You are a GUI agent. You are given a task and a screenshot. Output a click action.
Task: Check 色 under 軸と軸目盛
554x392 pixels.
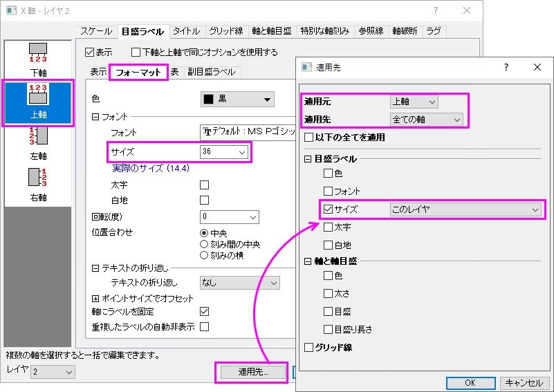tap(328, 275)
